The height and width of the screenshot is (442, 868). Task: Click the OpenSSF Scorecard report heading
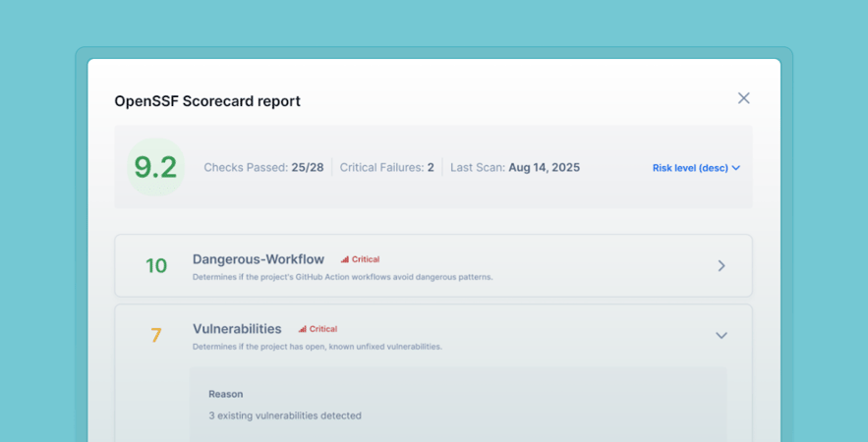pyautogui.click(x=207, y=101)
